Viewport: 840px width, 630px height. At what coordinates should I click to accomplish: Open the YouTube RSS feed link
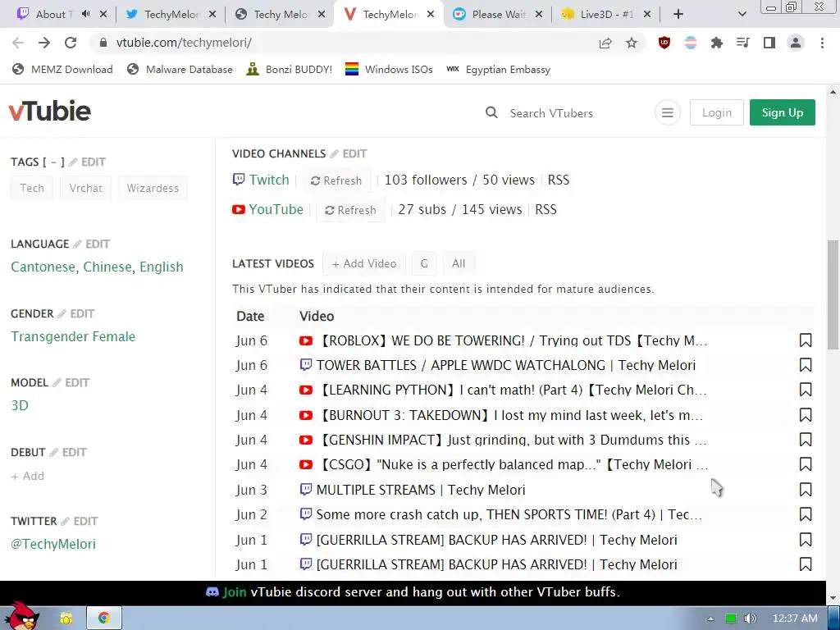(546, 209)
